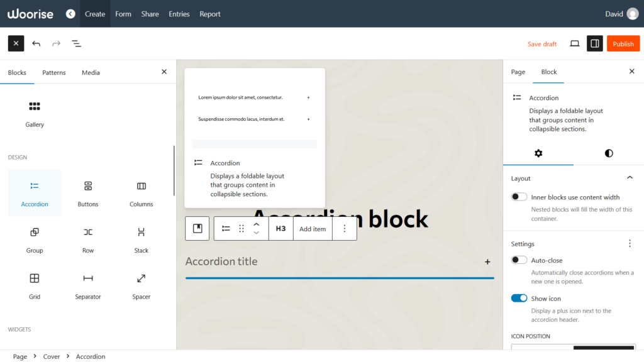This screenshot has height=362, width=644.
Task: Click Save draft
Action: pyautogui.click(x=541, y=43)
